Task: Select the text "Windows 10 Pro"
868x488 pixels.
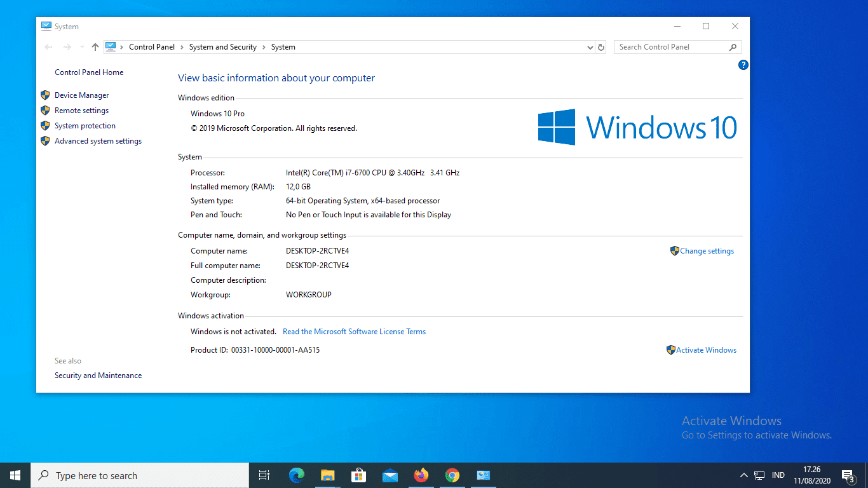Action: pos(217,114)
